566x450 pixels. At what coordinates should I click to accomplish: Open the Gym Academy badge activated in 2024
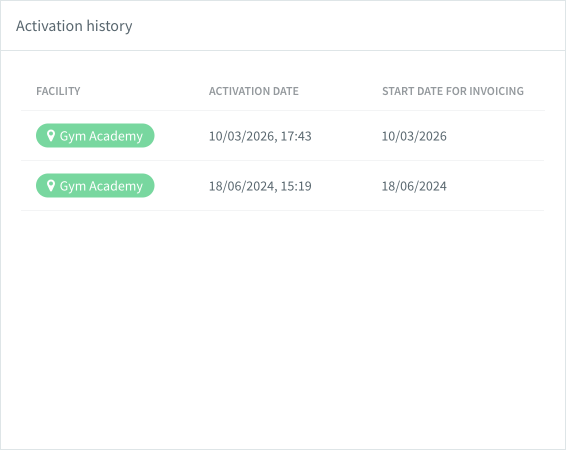pyautogui.click(x=95, y=185)
